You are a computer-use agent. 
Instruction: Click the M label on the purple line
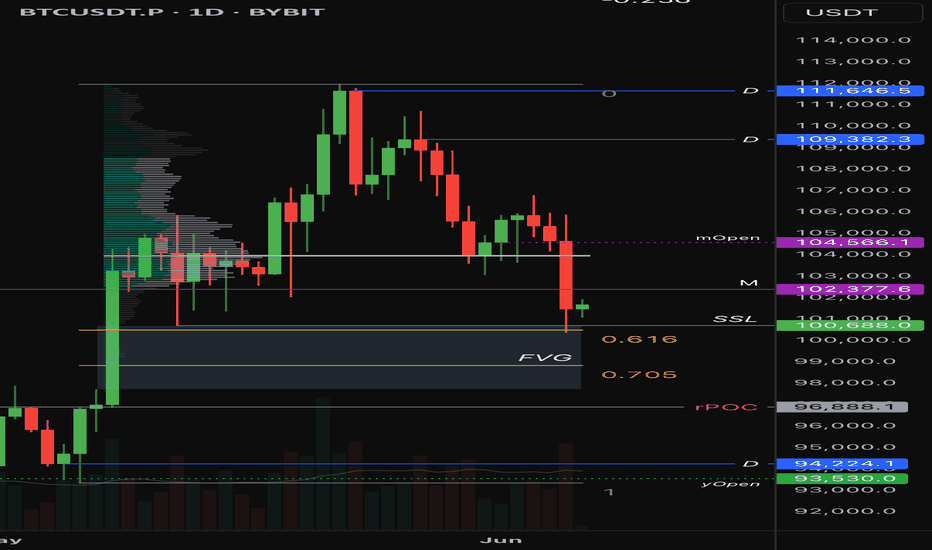(x=749, y=282)
